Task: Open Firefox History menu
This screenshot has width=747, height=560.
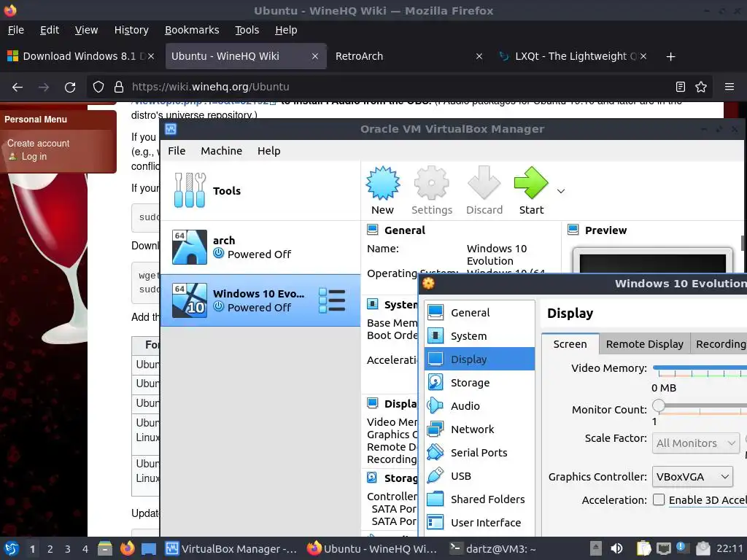Action: [131, 30]
